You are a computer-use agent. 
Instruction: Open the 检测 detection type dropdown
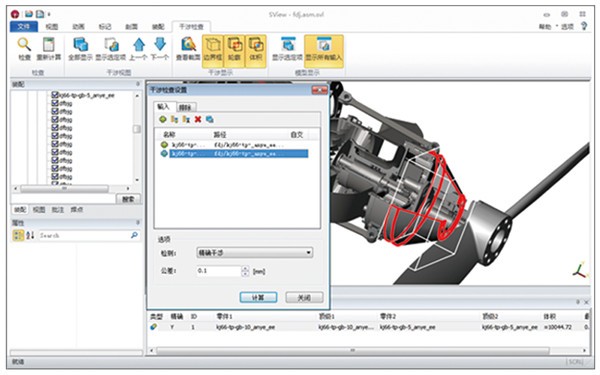pos(254,253)
